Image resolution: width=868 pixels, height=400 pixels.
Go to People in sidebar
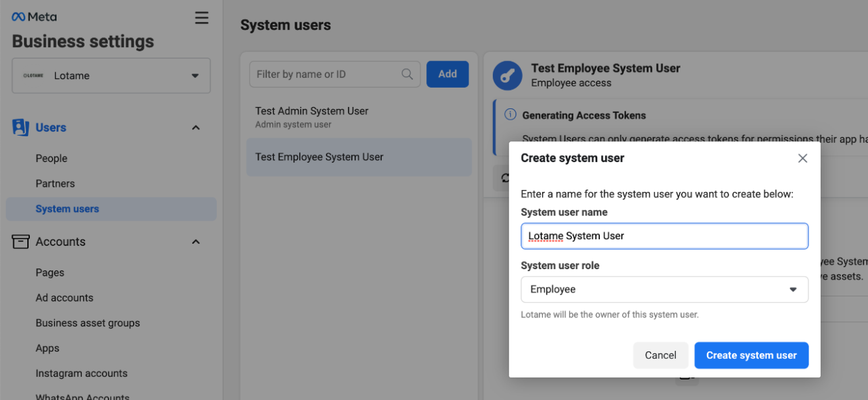point(52,158)
